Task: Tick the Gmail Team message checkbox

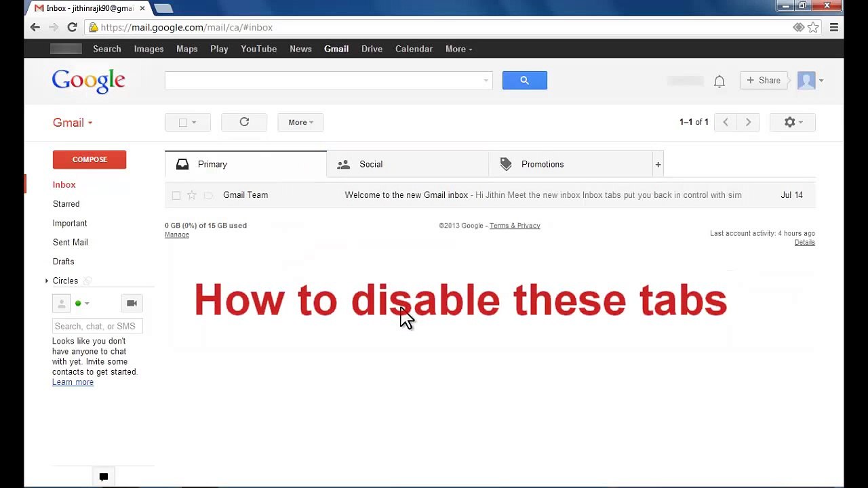Action: click(x=176, y=195)
